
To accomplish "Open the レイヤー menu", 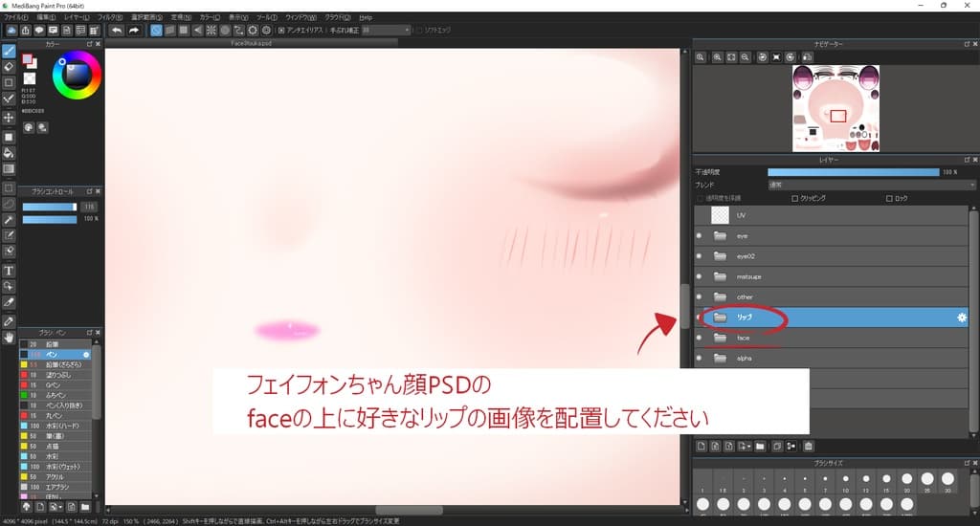I will click(77, 17).
